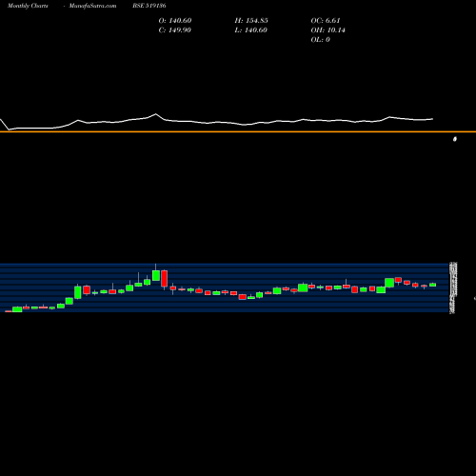Click the 'OL: 0' value
This screenshot has height=476, width=476.
click(x=320, y=39)
